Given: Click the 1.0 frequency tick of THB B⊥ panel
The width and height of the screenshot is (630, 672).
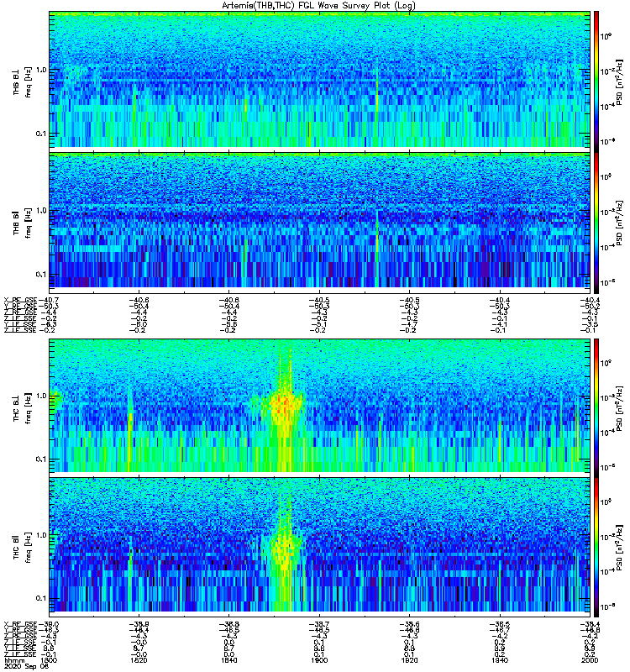Looking at the screenshot, I should 41,70.
